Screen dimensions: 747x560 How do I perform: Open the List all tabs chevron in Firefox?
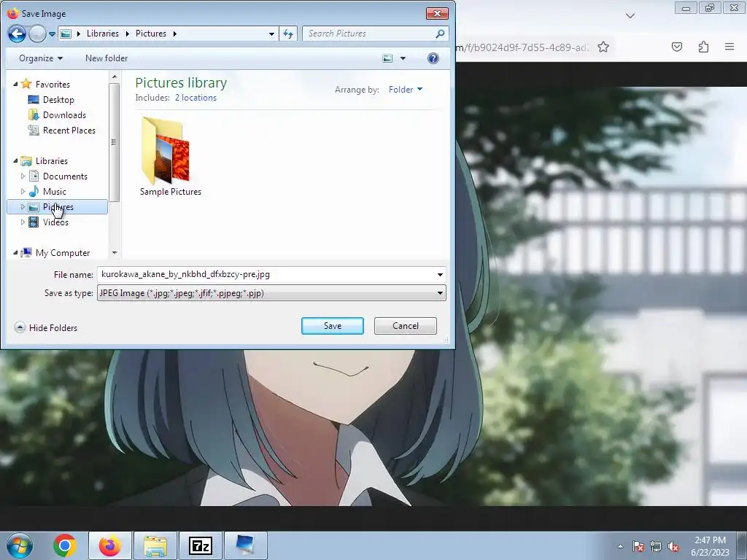pyautogui.click(x=630, y=16)
